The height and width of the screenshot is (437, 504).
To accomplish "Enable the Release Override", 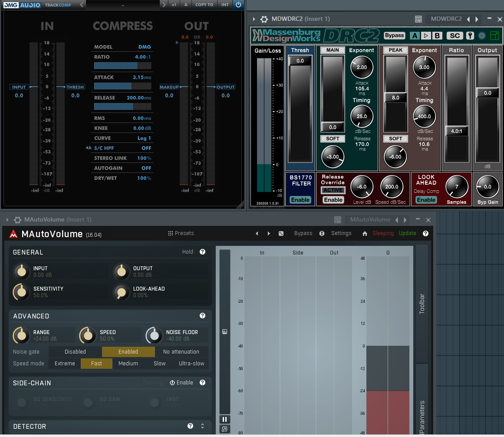I will point(333,200).
